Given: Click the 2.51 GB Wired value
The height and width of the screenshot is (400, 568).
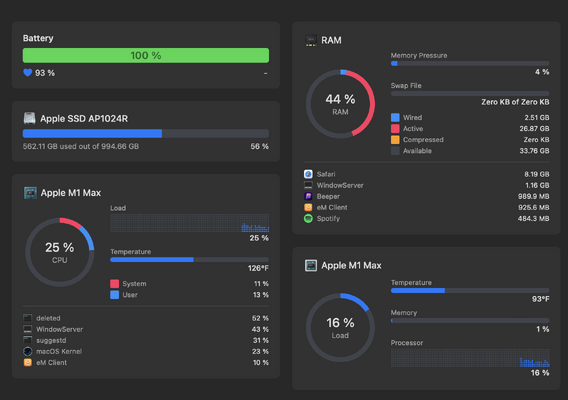Looking at the screenshot, I should 537,117.
